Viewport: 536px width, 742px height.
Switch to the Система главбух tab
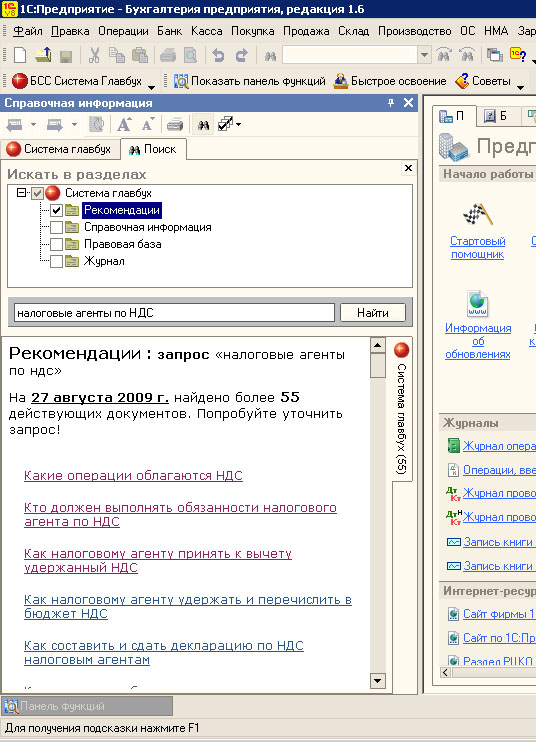[59, 149]
